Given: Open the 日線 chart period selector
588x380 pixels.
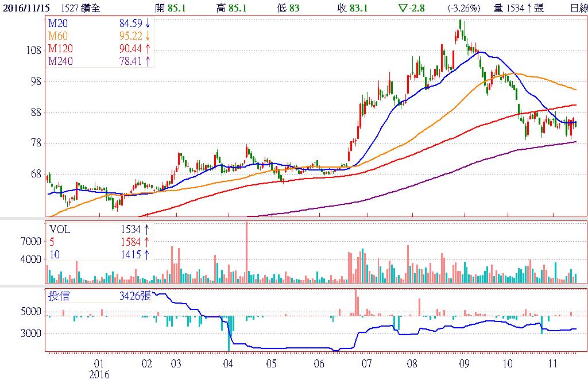Looking at the screenshot, I should coord(579,8).
